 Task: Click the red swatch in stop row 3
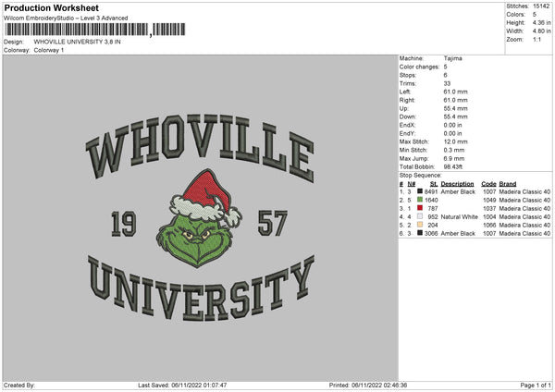tap(420, 208)
